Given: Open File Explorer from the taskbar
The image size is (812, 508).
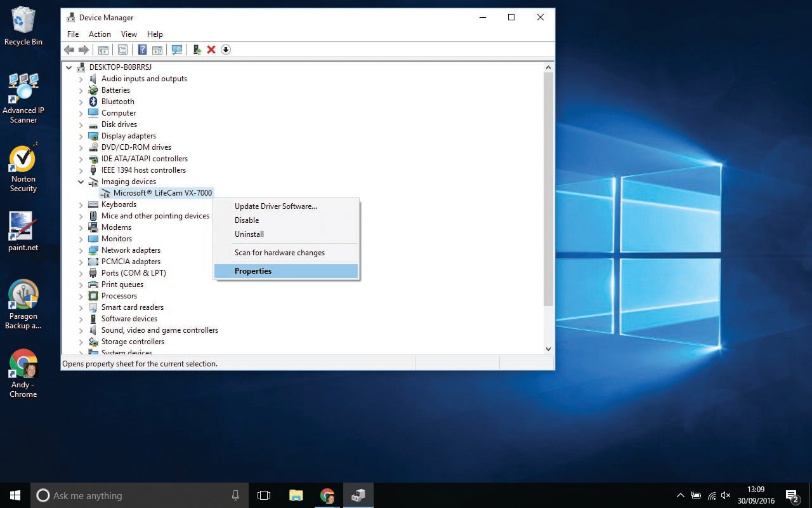Looking at the screenshot, I should click(296, 495).
